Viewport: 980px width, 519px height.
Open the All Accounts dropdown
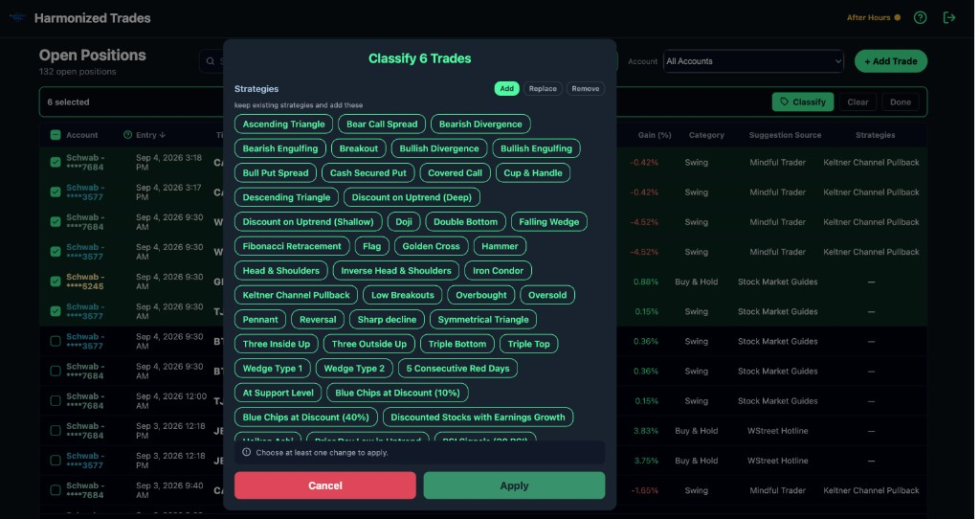point(753,61)
